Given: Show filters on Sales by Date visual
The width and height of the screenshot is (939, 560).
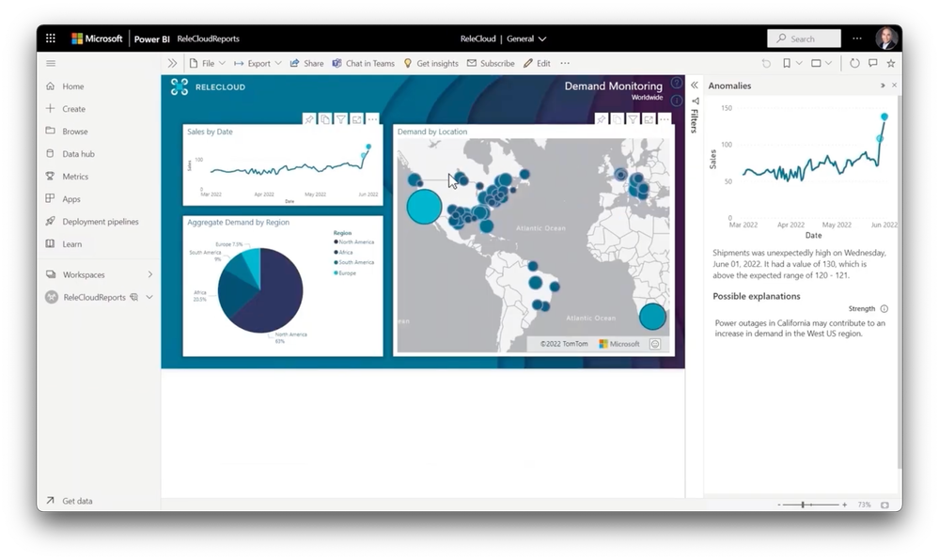Looking at the screenshot, I should tap(341, 119).
